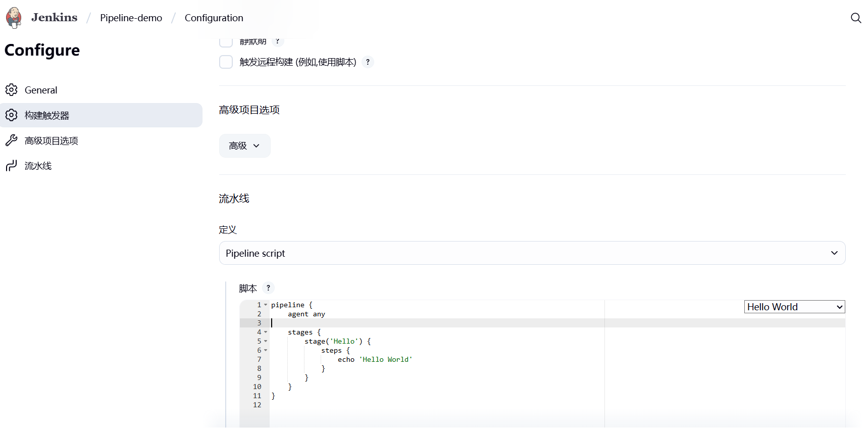Image resolution: width=868 pixels, height=428 pixels.
Task: Jump to the 流水线 sidebar section
Action: [x=38, y=166]
